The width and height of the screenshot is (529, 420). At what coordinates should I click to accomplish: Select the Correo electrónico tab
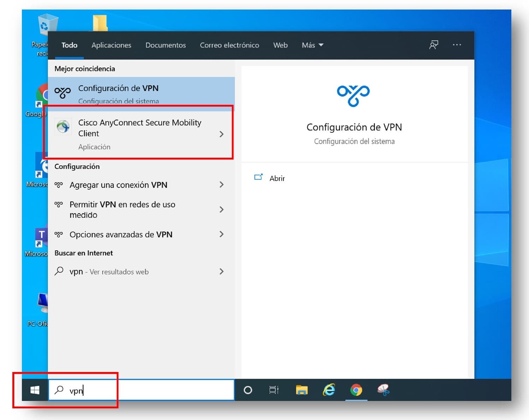(229, 45)
